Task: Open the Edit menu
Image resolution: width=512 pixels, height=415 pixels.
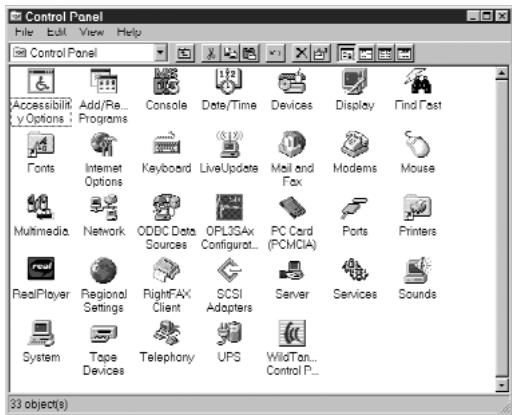Action: 56,32
